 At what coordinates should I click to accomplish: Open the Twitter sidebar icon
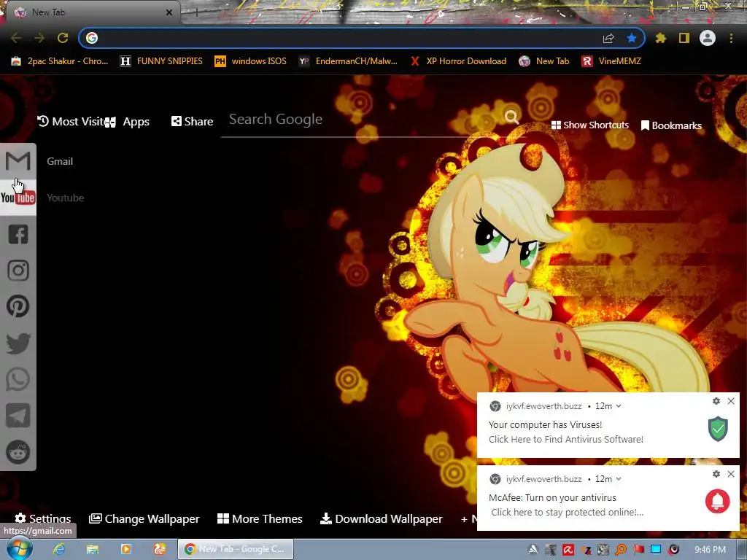[x=18, y=343]
